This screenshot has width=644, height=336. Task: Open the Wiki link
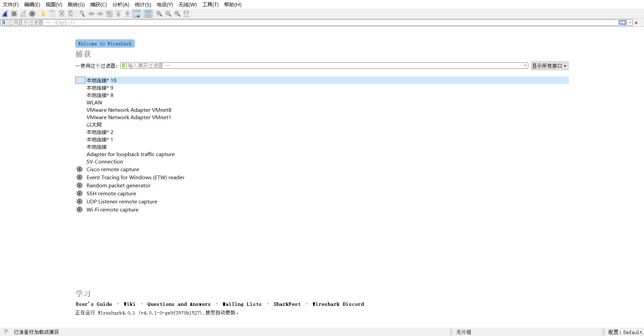(129, 304)
